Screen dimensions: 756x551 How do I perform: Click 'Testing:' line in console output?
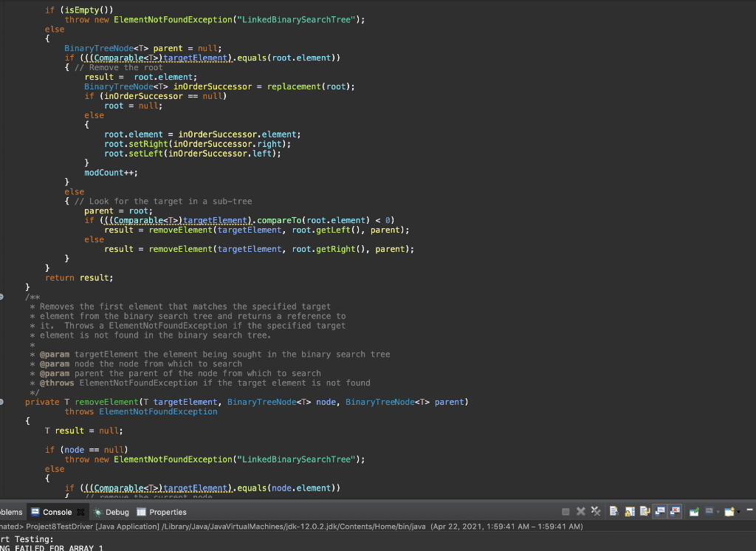(34, 539)
